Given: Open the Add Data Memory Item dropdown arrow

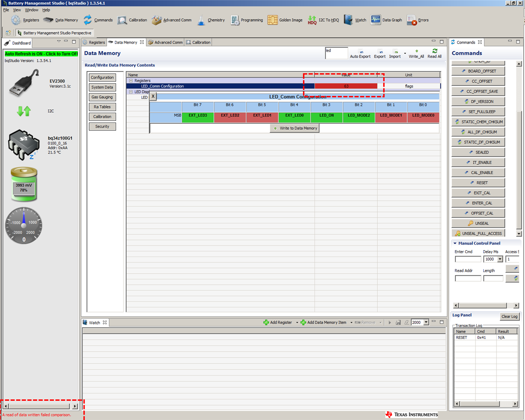Looking at the screenshot, I should click(x=351, y=323).
